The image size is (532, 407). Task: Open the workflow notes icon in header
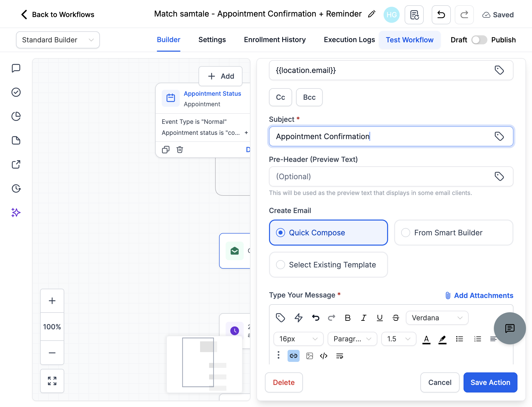click(x=414, y=15)
